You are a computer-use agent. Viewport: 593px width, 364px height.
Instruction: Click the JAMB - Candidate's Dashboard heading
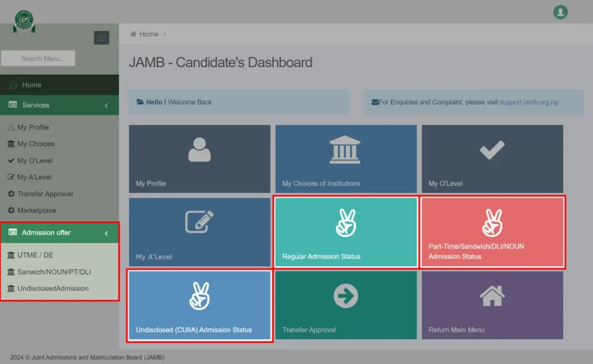221,62
